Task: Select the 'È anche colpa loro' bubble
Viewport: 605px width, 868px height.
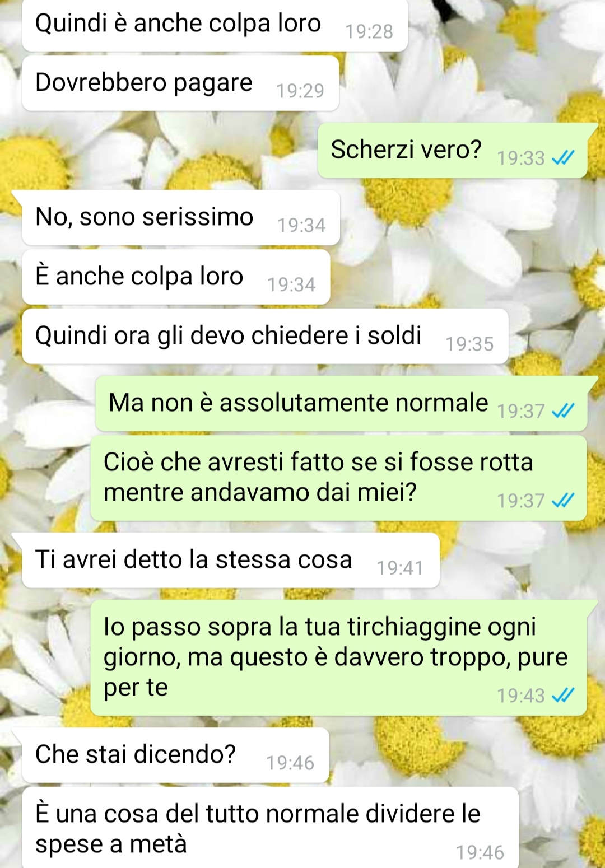Action: (x=176, y=277)
